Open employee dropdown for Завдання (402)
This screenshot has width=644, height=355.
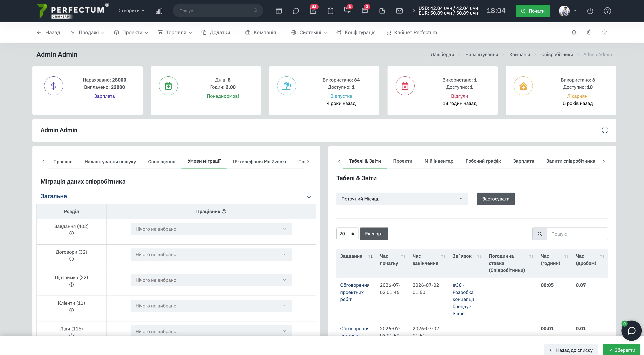(x=211, y=229)
